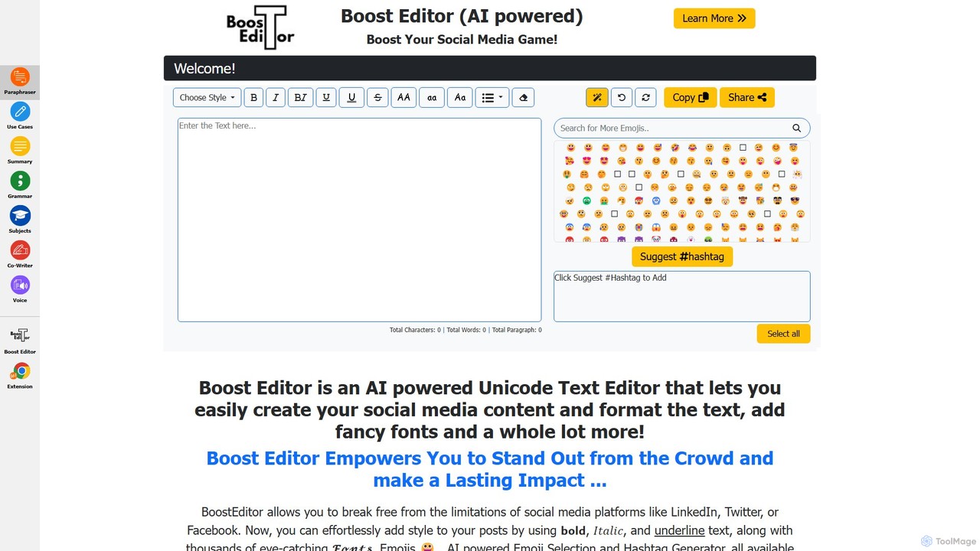Insert the upside-down face emoji
Image resolution: width=980 pixels, height=551 pixels.
point(727,148)
